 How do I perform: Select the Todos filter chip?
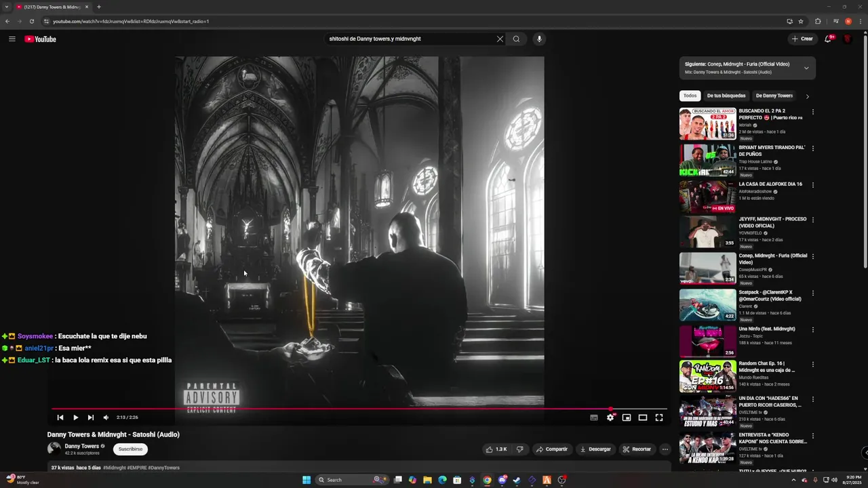(x=690, y=96)
